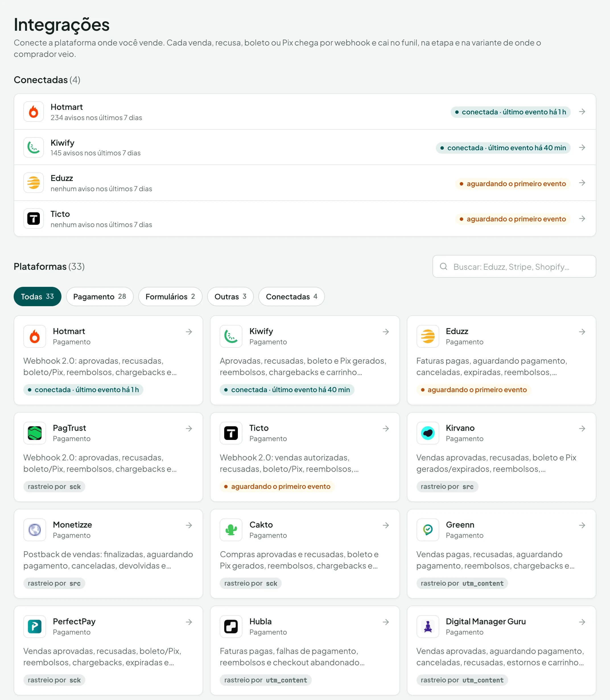Select the Todas 33 filter tab

(x=38, y=297)
